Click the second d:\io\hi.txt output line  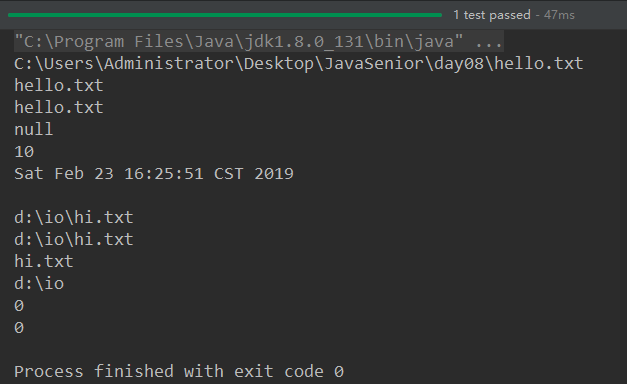pos(74,240)
